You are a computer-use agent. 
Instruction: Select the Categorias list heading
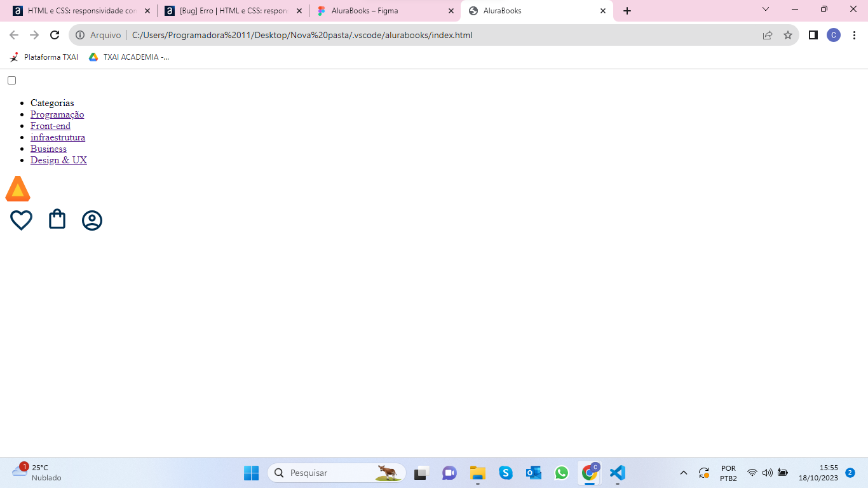pos(52,103)
